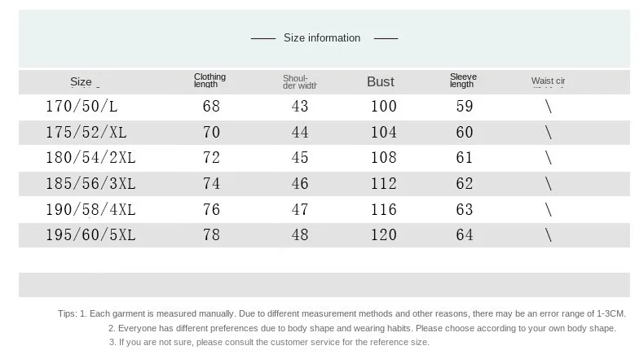Image resolution: width=644 pixels, height=359 pixels.
Task: Click the tip about consulting customer service
Action: click(269, 342)
